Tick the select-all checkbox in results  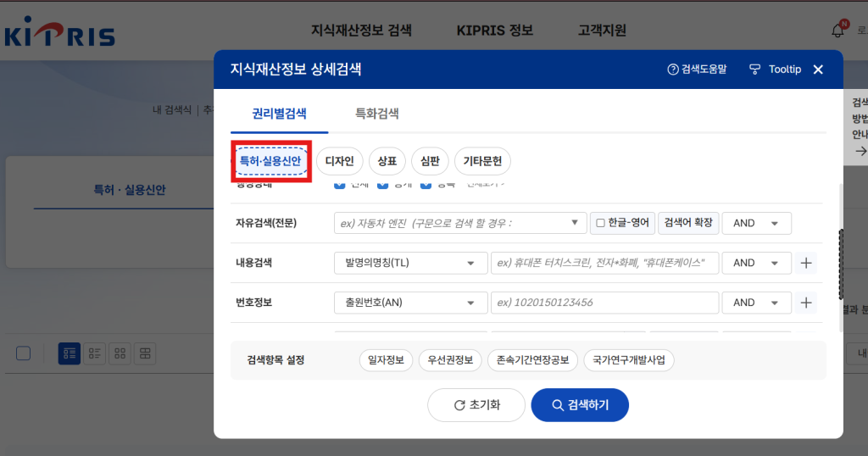(x=23, y=353)
